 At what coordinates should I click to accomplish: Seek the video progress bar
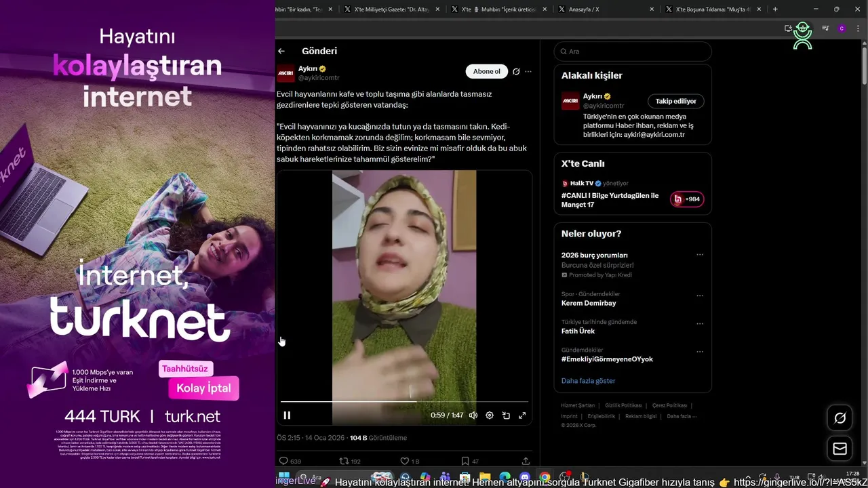coord(404,402)
